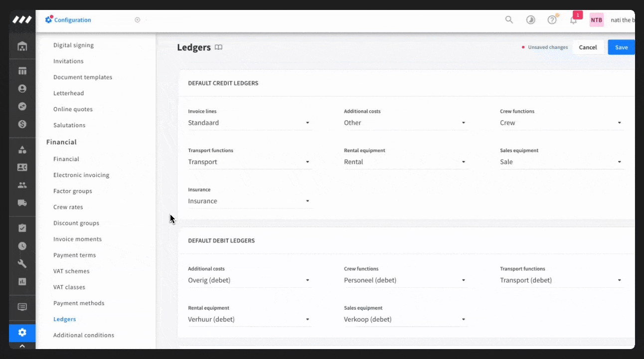The width and height of the screenshot is (644, 359).
Task: Save the ledger settings
Action: [x=621, y=47]
